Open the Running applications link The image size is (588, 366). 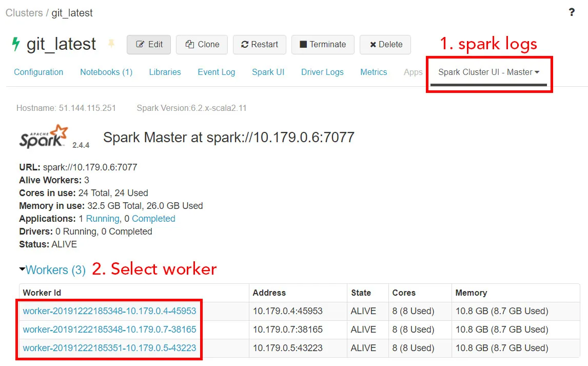[103, 218]
